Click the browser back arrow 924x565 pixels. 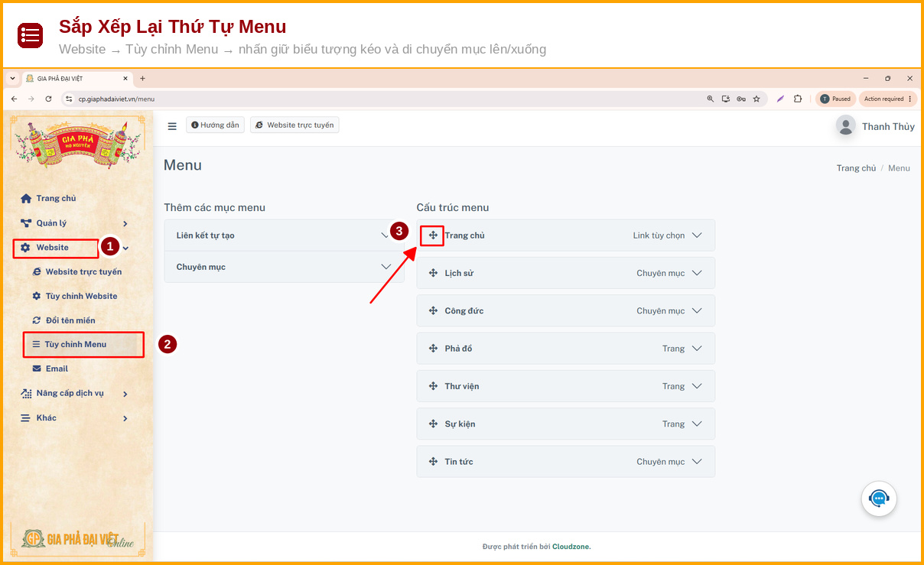[x=14, y=99]
